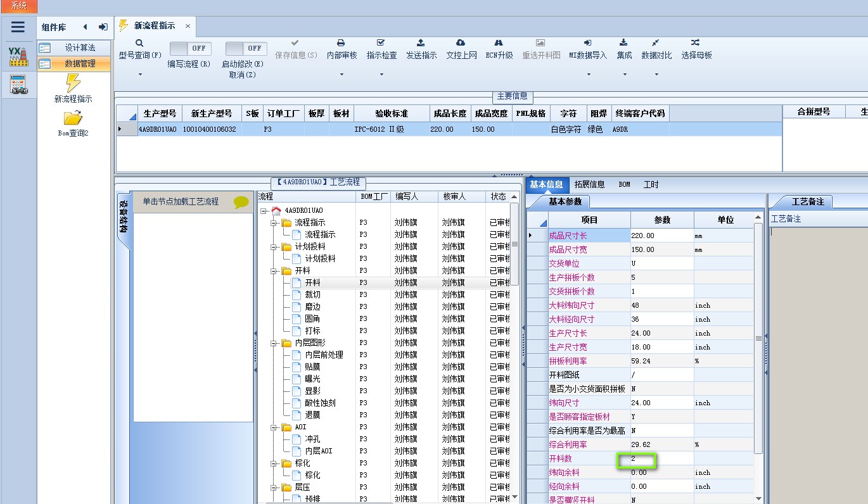Click the 工艺备注 text area
Viewport: 868px width, 504px height.
pos(818,364)
